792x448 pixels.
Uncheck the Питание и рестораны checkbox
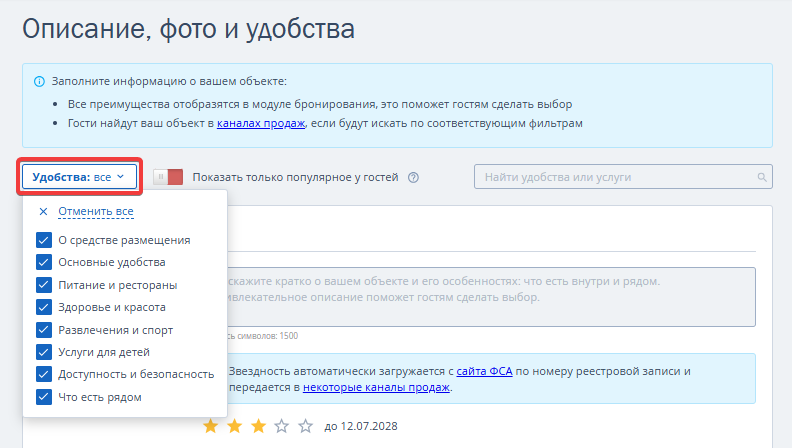tap(44, 285)
